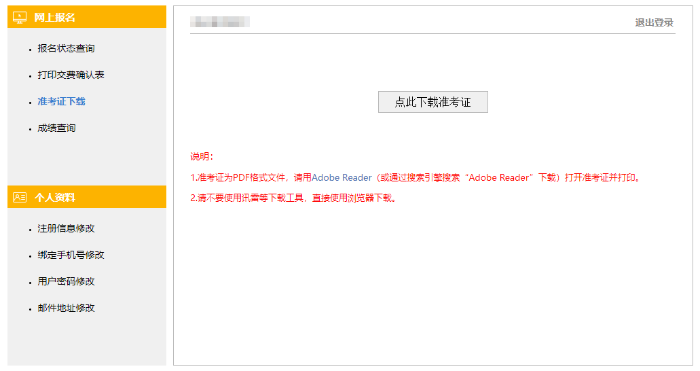700x371 pixels.
Task: Click the blurred username at top
Action: [x=220, y=21]
